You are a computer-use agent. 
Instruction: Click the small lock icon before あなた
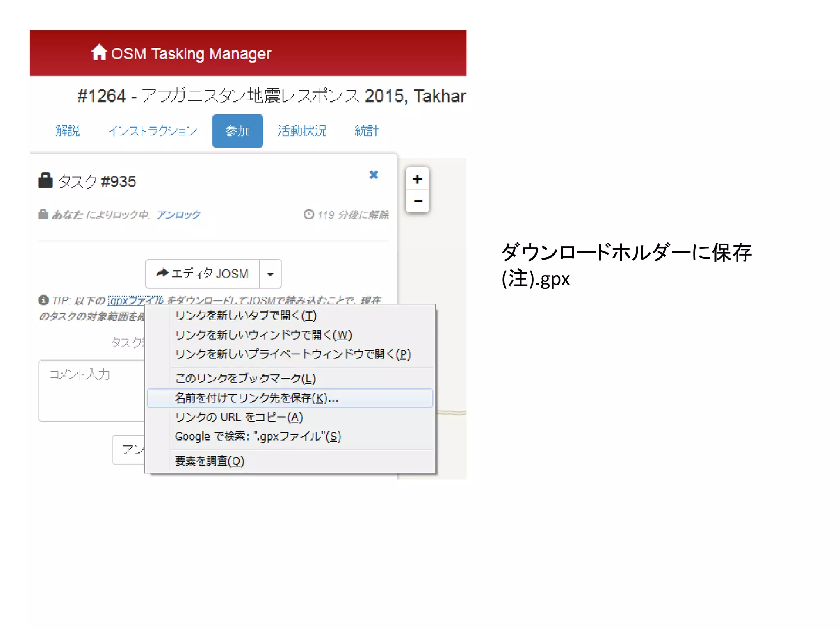point(43,214)
